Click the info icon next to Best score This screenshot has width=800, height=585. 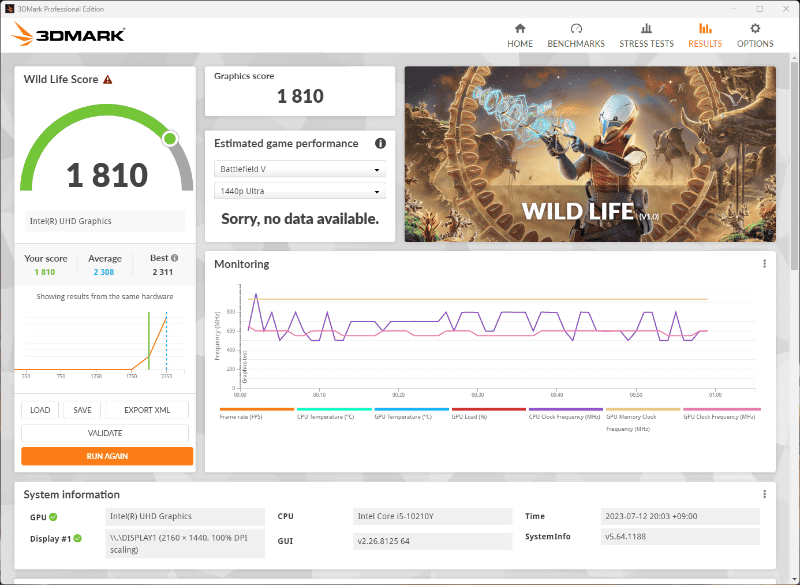173,257
